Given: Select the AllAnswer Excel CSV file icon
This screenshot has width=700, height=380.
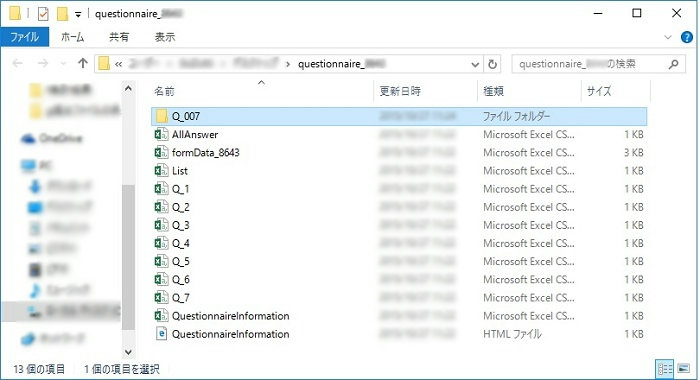Looking at the screenshot, I should (x=161, y=134).
